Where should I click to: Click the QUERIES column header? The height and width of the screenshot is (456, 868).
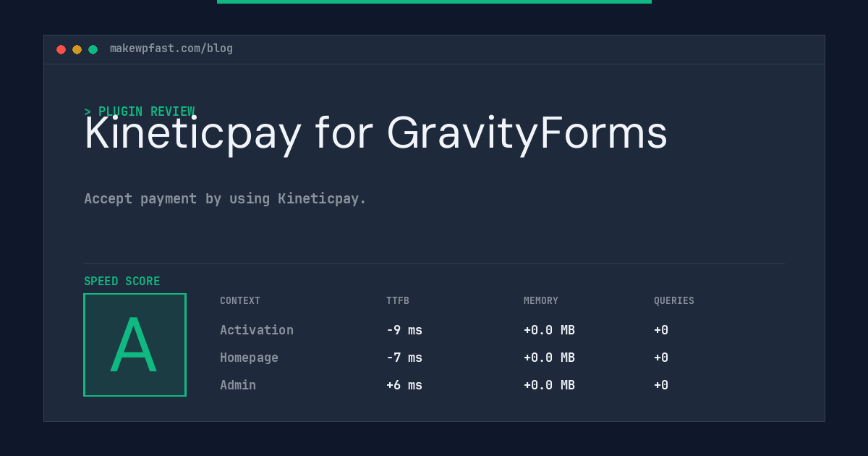click(x=674, y=301)
